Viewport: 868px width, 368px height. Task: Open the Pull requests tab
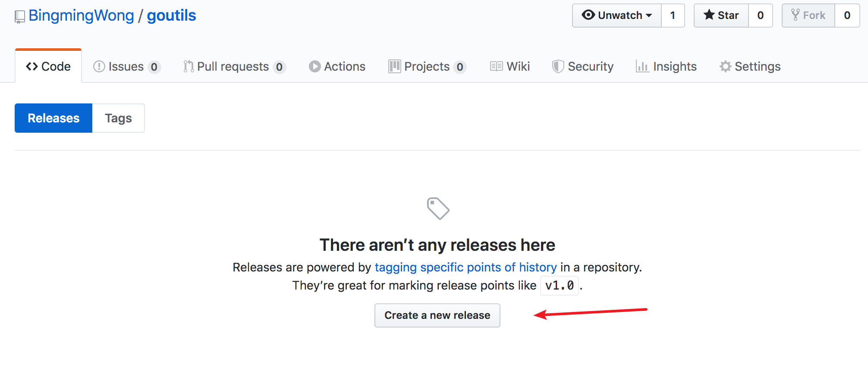(235, 66)
